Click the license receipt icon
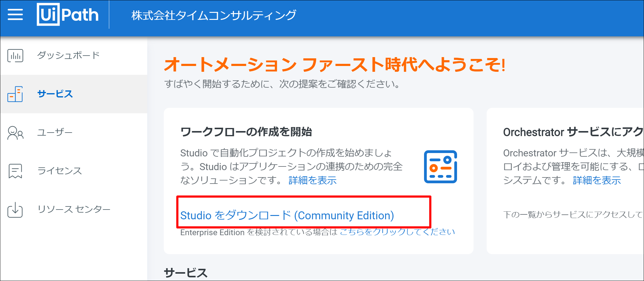 15,171
